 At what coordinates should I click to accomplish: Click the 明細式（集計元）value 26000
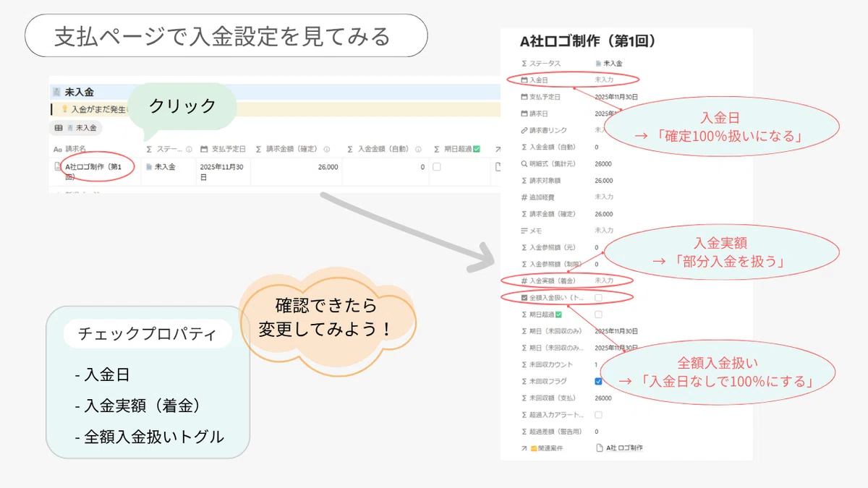click(x=603, y=164)
